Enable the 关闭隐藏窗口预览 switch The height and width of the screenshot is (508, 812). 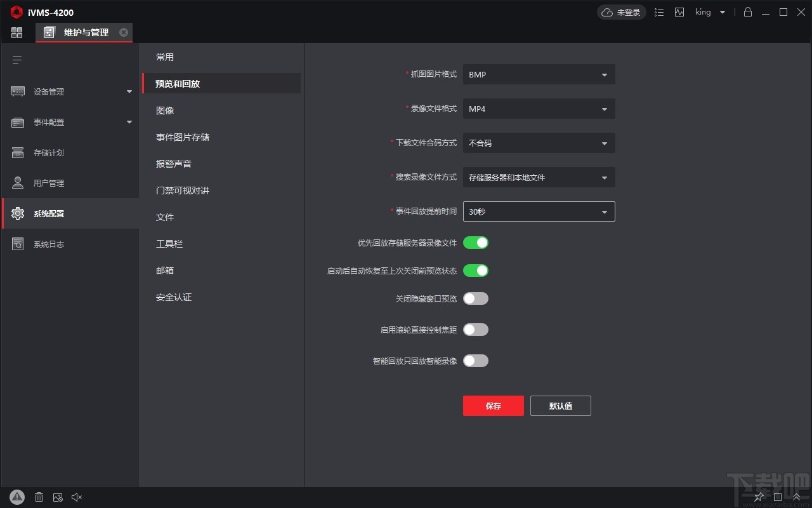tap(476, 298)
